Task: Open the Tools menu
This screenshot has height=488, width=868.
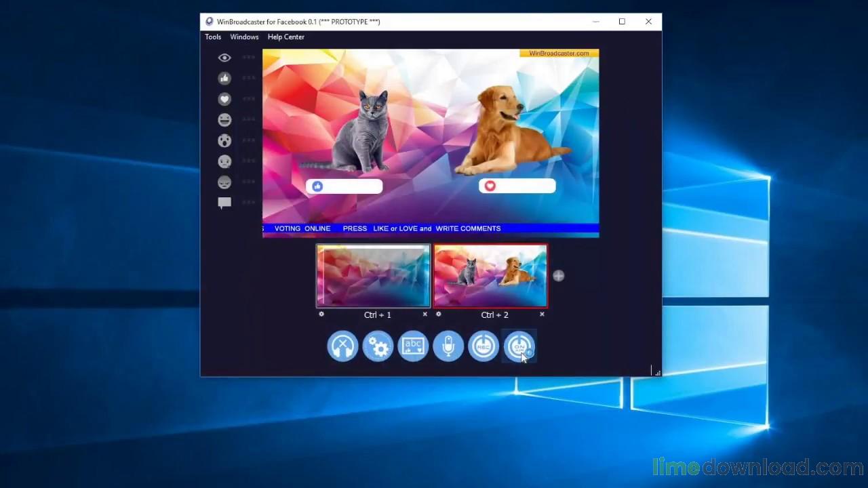Action: [213, 37]
